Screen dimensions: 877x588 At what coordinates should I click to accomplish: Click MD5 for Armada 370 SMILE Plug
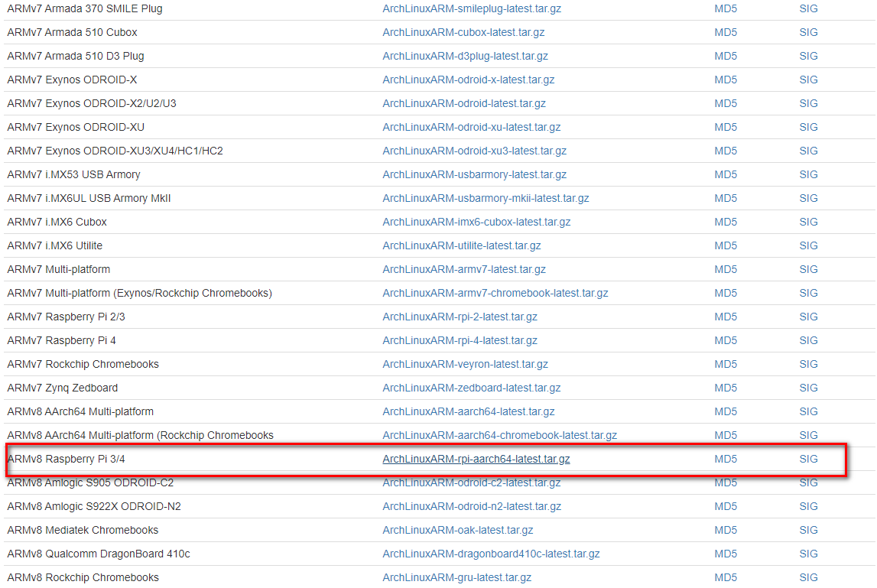point(726,9)
